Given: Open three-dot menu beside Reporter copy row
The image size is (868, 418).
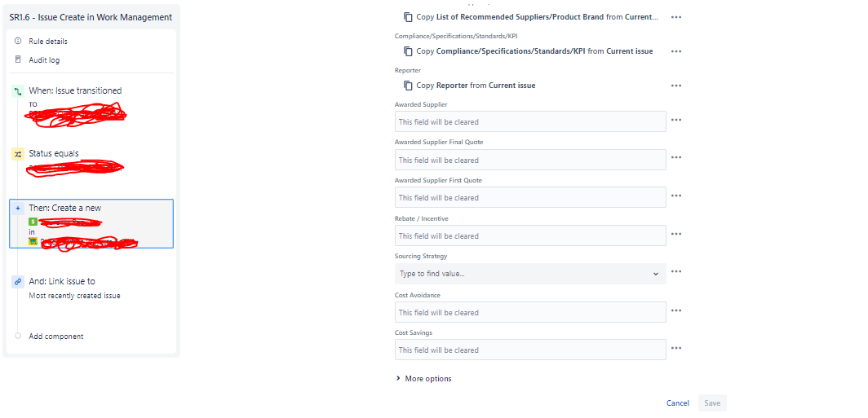Looking at the screenshot, I should pyautogui.click(x=676, y=86).
